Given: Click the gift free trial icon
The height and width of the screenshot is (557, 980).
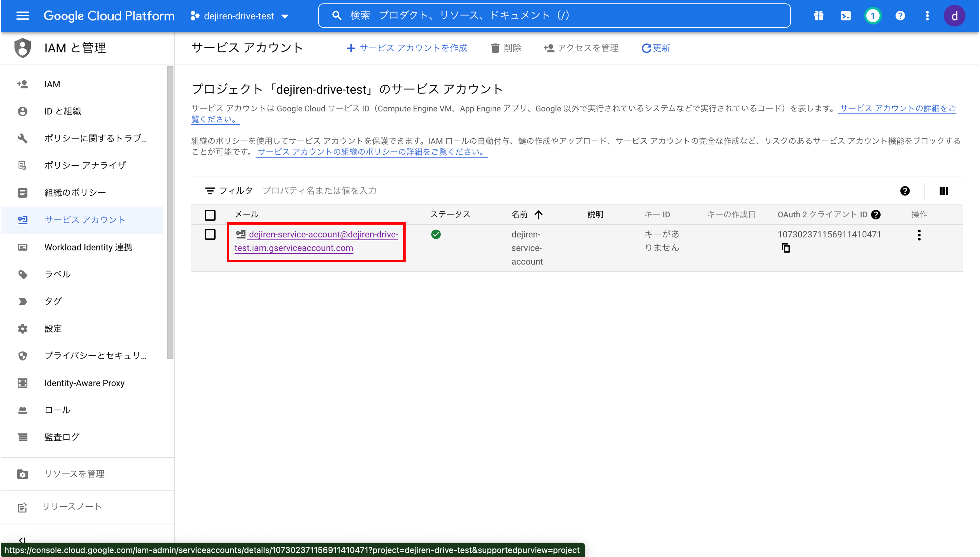Looking at the screenshot, I should 819,16.
